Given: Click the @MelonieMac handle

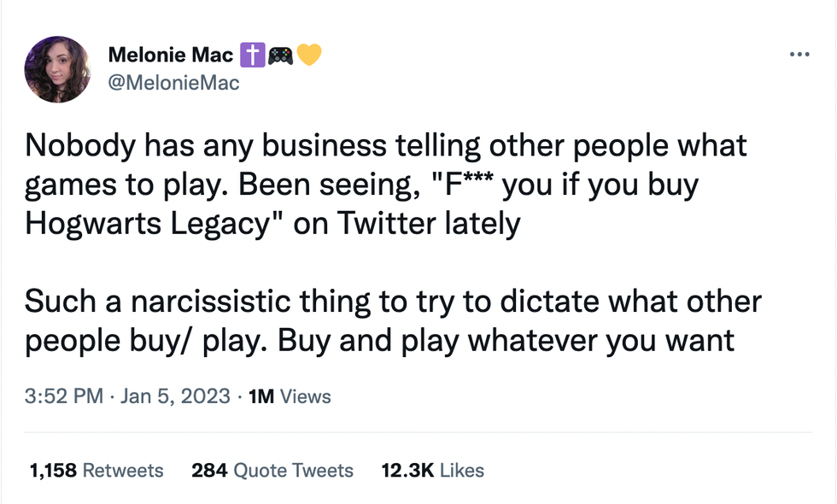Looking at the screenshot, I should coord(173,82).
